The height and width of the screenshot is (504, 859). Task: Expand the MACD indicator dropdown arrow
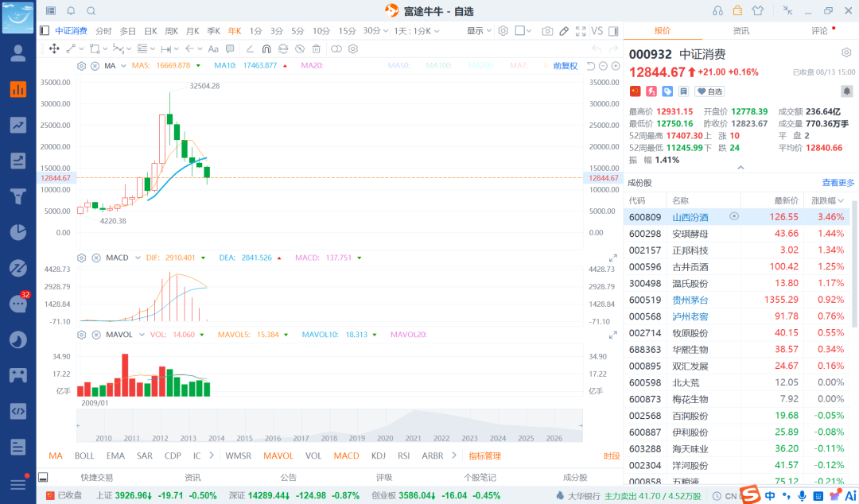coord(138,258)
